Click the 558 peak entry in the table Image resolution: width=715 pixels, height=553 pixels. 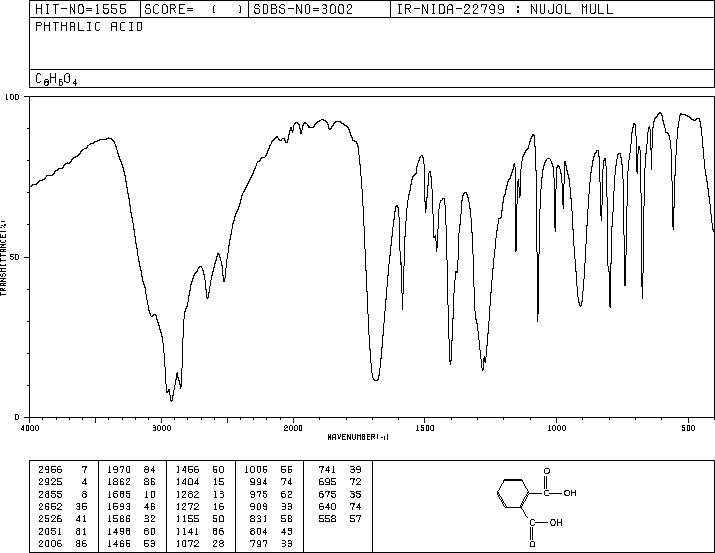340,519
